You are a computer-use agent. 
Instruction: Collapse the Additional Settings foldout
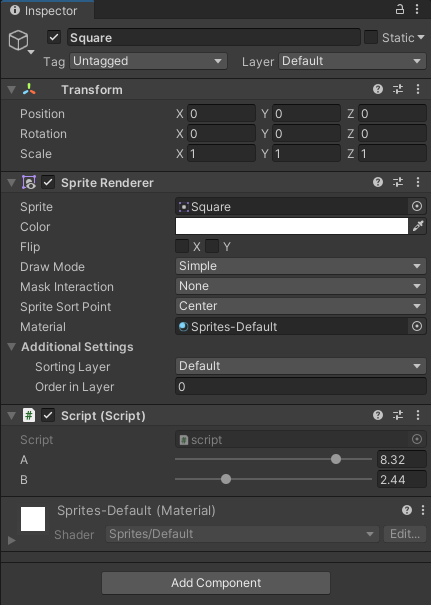[x=12, y=347]
